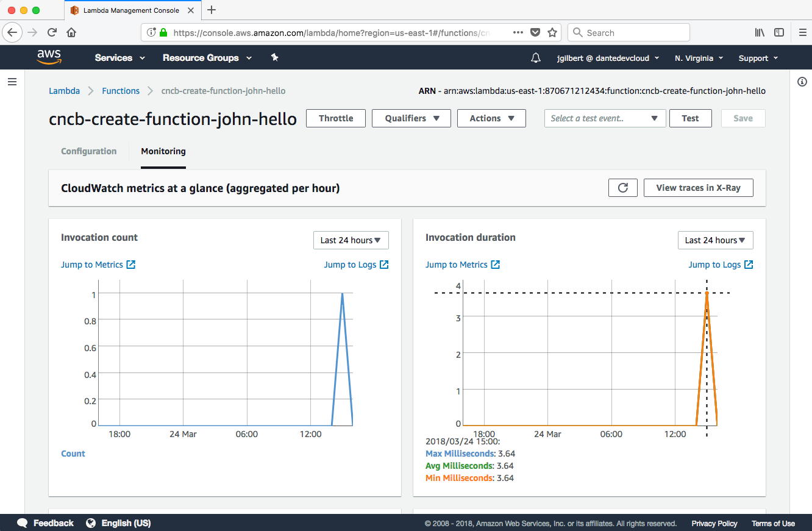Click the Firefox search input field
812x531 pixels.
point(634,33)
